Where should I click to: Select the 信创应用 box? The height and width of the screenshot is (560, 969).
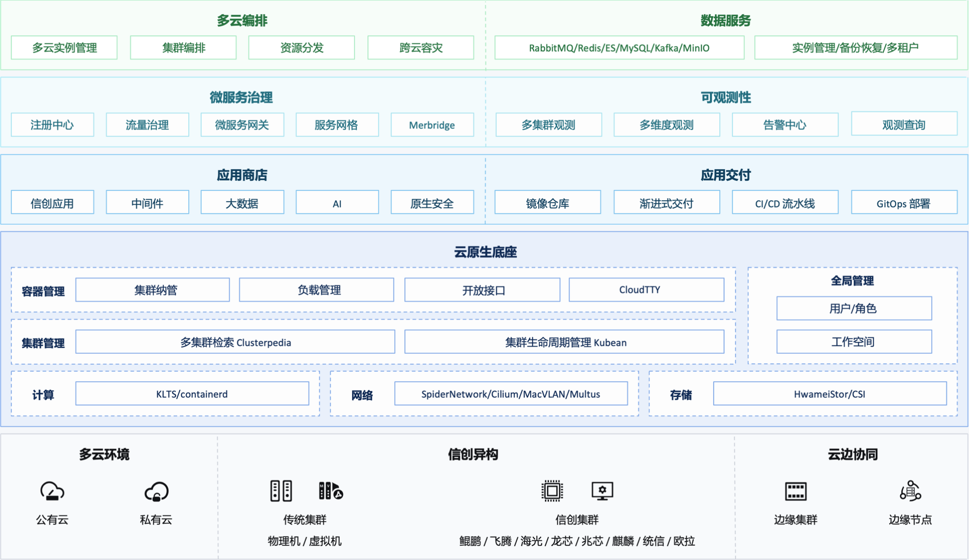pyautogui.click(x=52, y=203)
